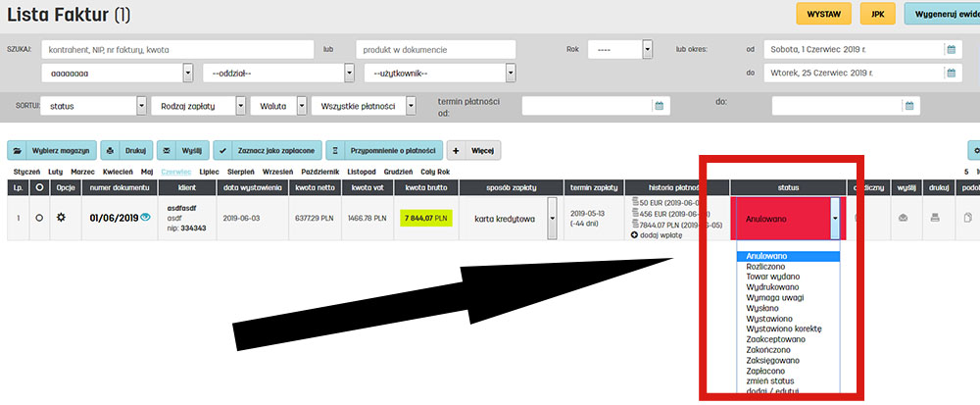The image size is (980, 405).
Task: Open the calendar icon for the 'do' period date
Action: 950,73
